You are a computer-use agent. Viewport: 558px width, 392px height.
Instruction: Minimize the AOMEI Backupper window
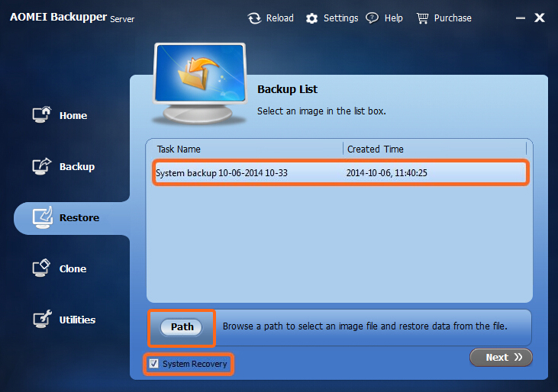521,18
